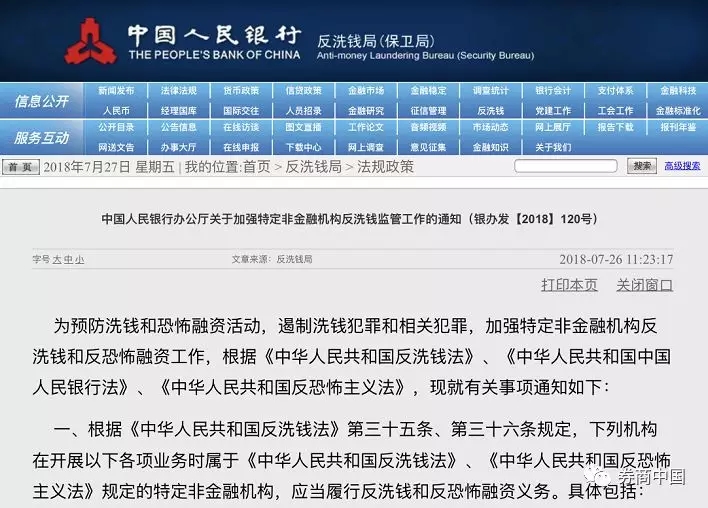708x508 pixels.
Task: Click the search text input box
Action: (x=566, y=166)
